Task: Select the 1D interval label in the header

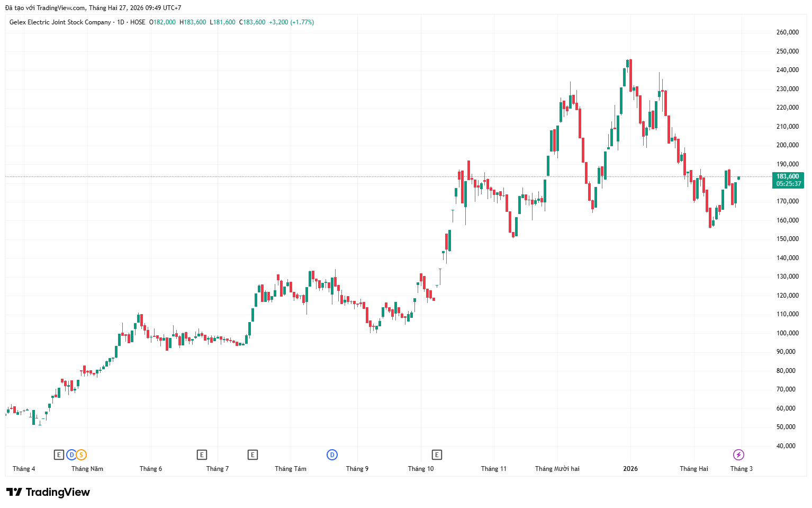Action: pos(121,22)
